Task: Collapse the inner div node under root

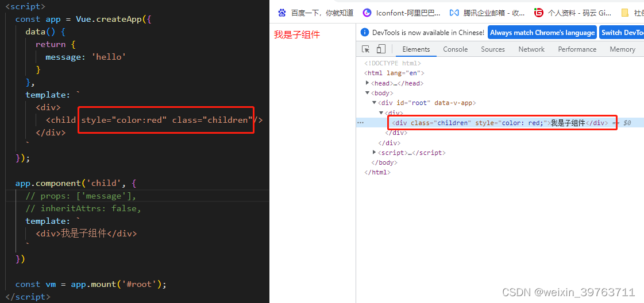Action: click(381, 112)
